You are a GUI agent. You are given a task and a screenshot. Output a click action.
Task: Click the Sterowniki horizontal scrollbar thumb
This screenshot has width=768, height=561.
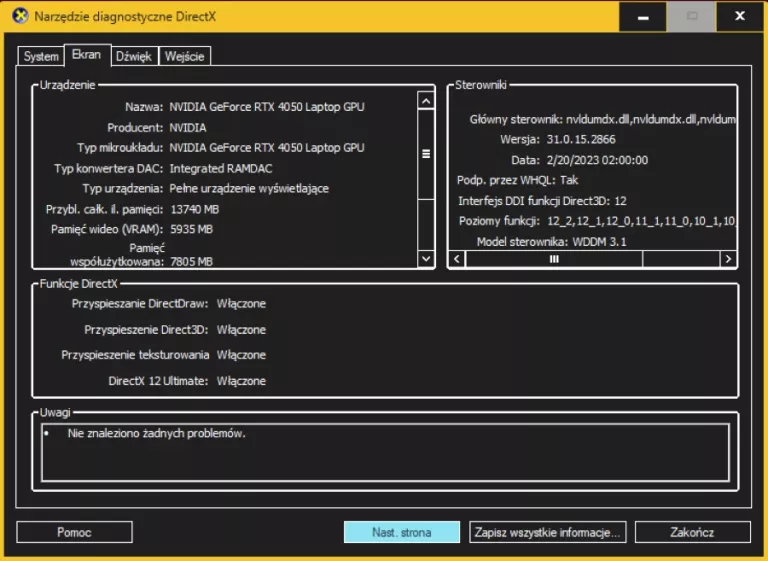tap(554, 259)
